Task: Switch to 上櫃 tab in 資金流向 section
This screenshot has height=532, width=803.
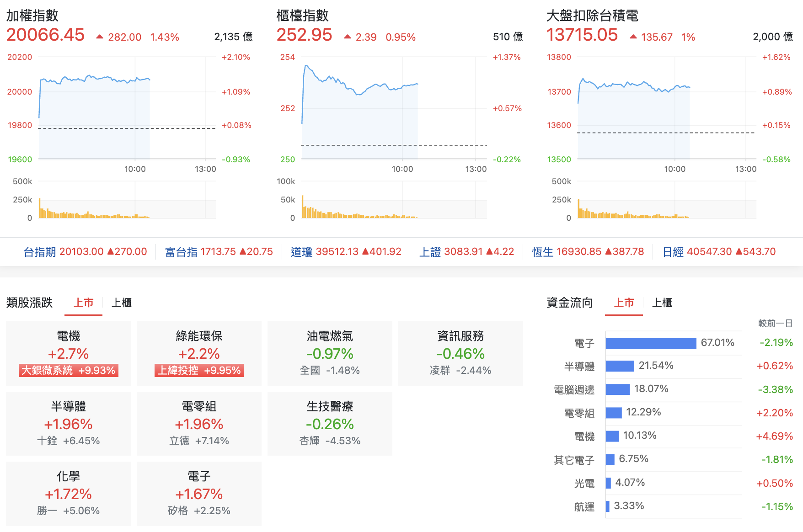Action: 662,303
